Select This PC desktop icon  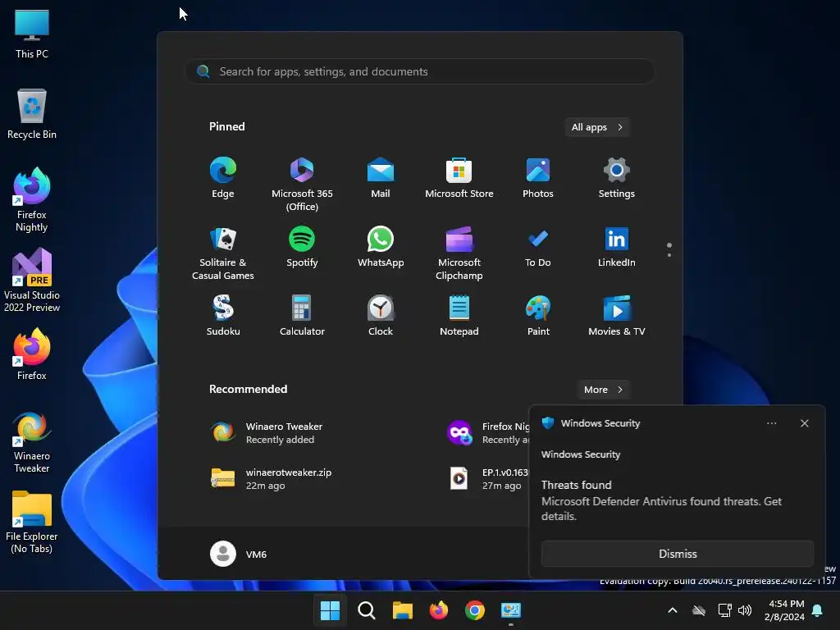[x=32, y=34]
